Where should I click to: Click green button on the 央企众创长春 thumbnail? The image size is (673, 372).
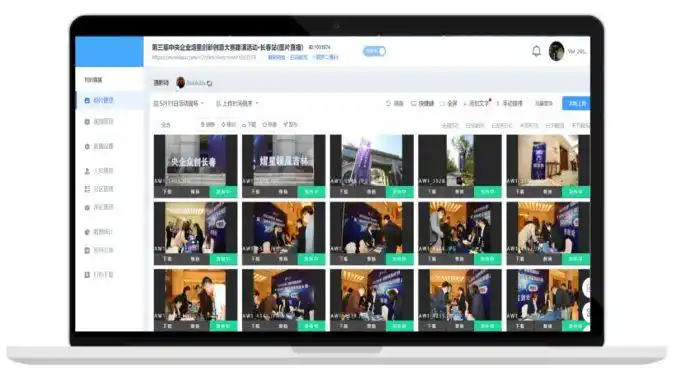[x=223, y=192]
